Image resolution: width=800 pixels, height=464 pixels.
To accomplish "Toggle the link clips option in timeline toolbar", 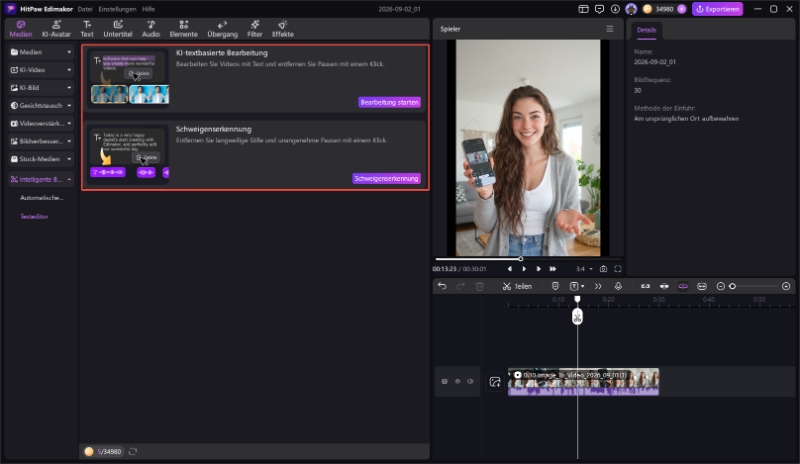I will tap(645, 286).
